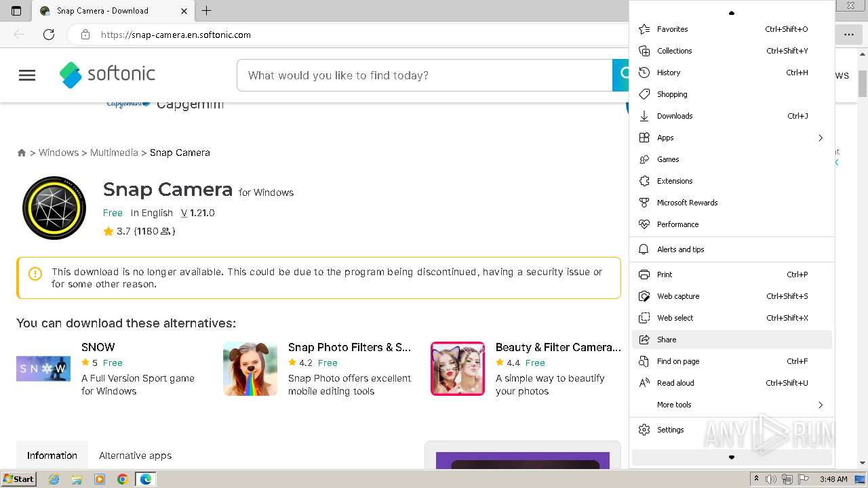Reload the page with refresh icon
Image resolution: width=868 pixels, height=488 pixels.
[49, 35]
